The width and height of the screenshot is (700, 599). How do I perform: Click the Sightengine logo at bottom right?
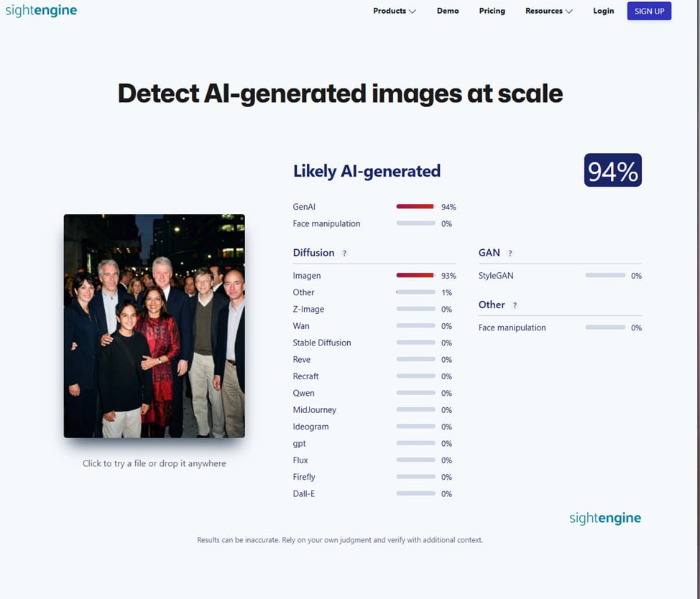coord(604,518)
